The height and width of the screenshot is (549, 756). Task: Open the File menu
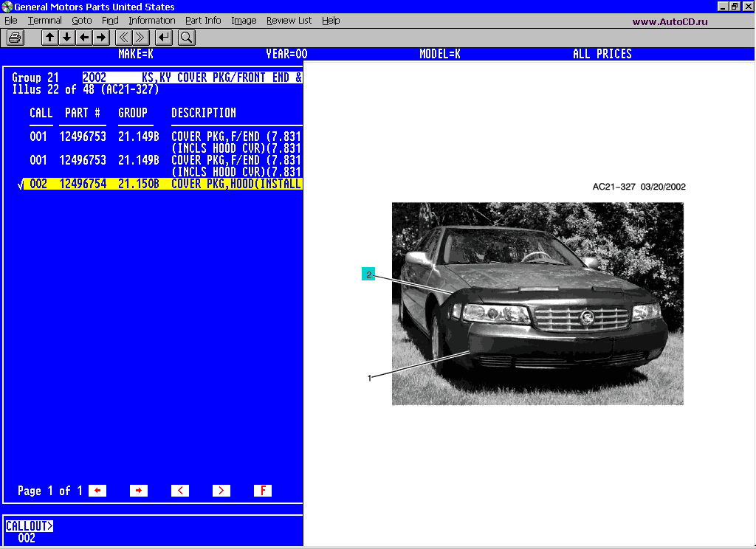(x=10, y=20)
